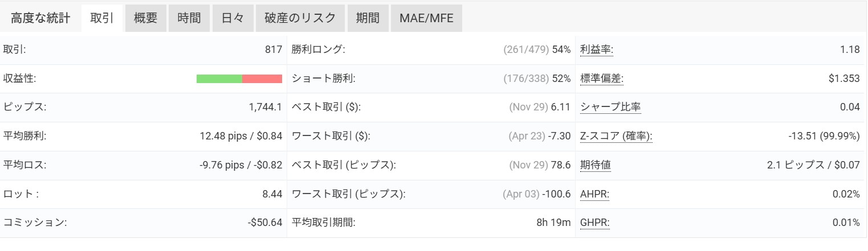Switch to the 概要 tab
This screenshot has height=251, width=868.
pyautogui.click(x=145, y=18)
